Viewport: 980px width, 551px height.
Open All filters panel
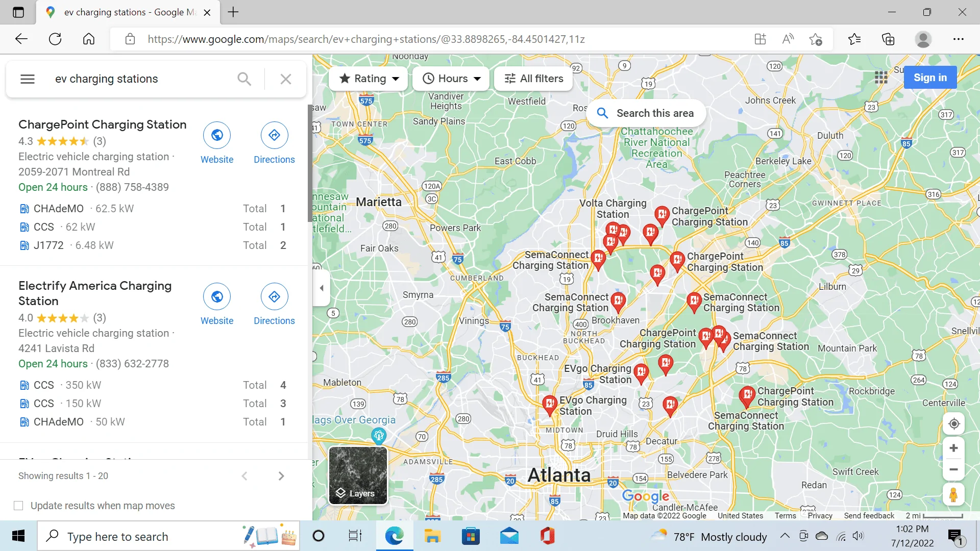click(x=533, y=79)
